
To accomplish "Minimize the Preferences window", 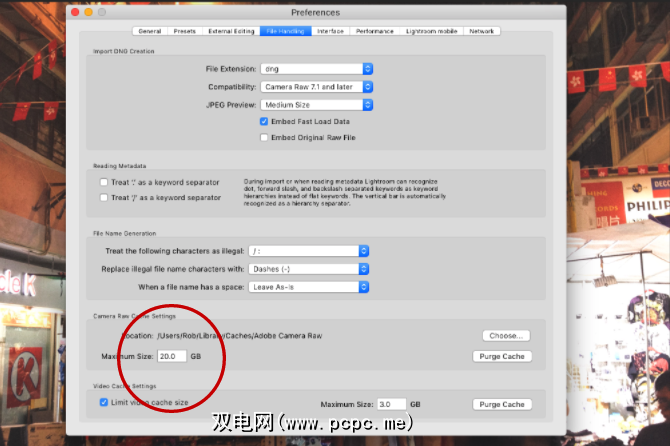I will pos(88,12).
